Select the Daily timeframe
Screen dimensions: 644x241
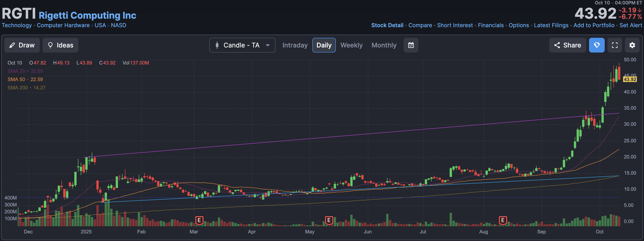[324, 45]
